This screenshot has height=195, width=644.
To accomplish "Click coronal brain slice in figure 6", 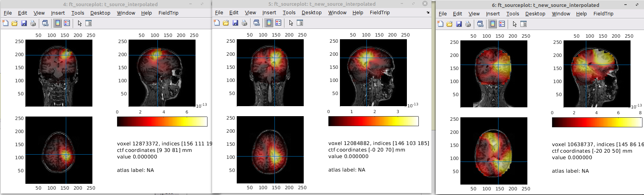I will [494, 74].
